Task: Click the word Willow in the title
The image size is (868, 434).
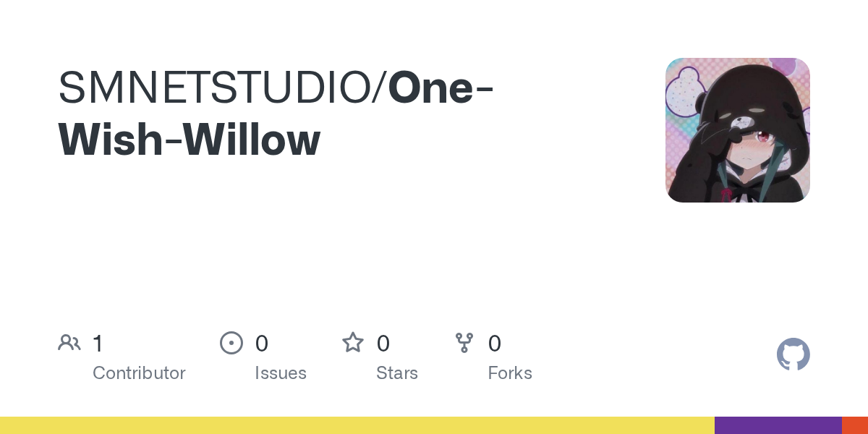Action: click(251, 140)
